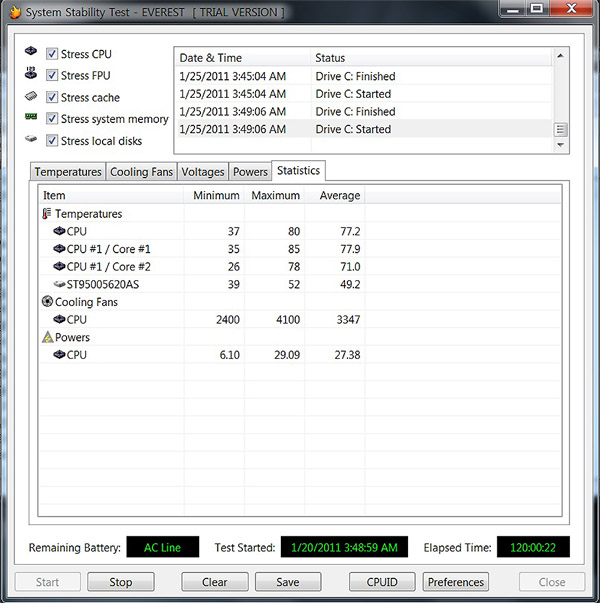Toggle the Stress FPU checkbox
The image size is (600, 603).
click(52, 75)
